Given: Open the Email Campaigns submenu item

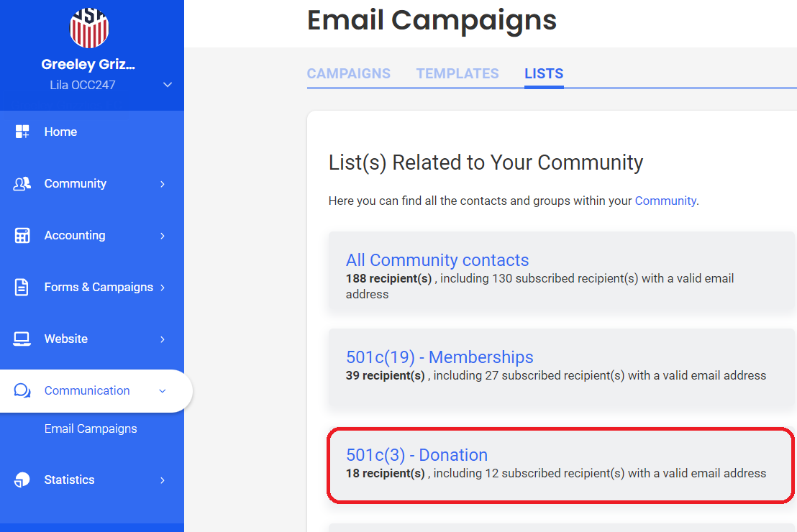Looking at the screenshot, I should (x=91, y=428).
